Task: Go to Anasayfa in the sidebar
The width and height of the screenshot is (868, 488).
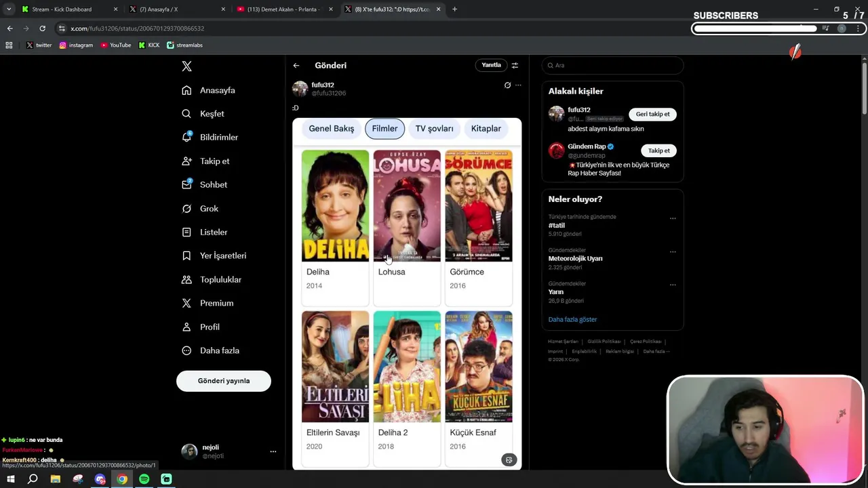Action: point(209,90)
